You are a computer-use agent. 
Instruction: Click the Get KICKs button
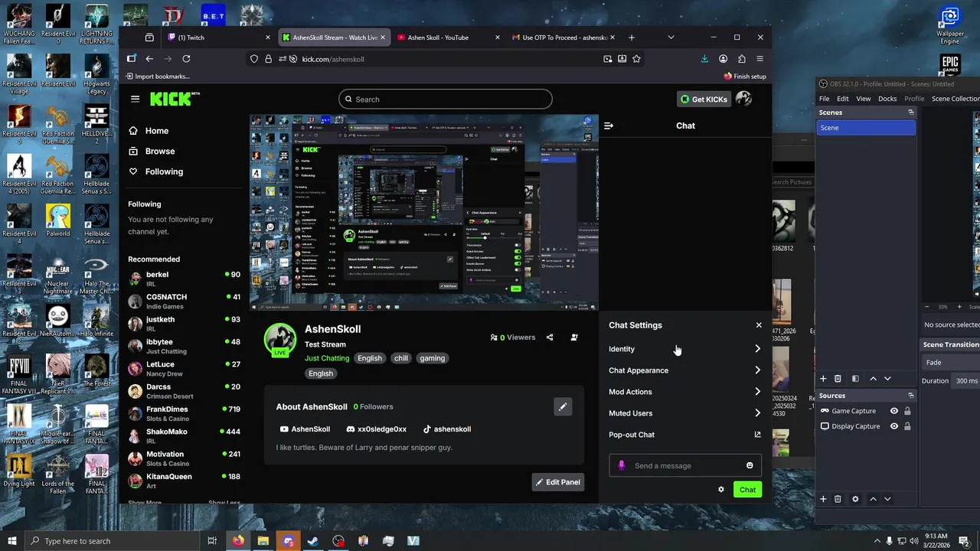click(703, 99)
